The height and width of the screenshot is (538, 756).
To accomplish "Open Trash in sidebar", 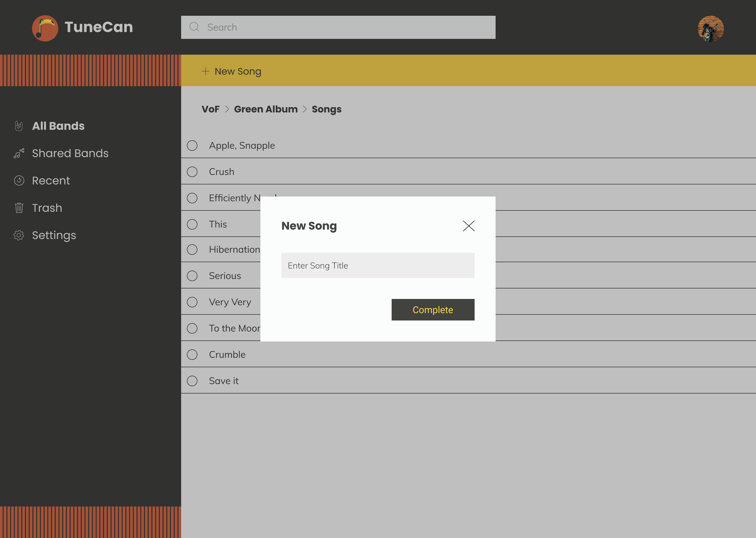I will [47, 208].
